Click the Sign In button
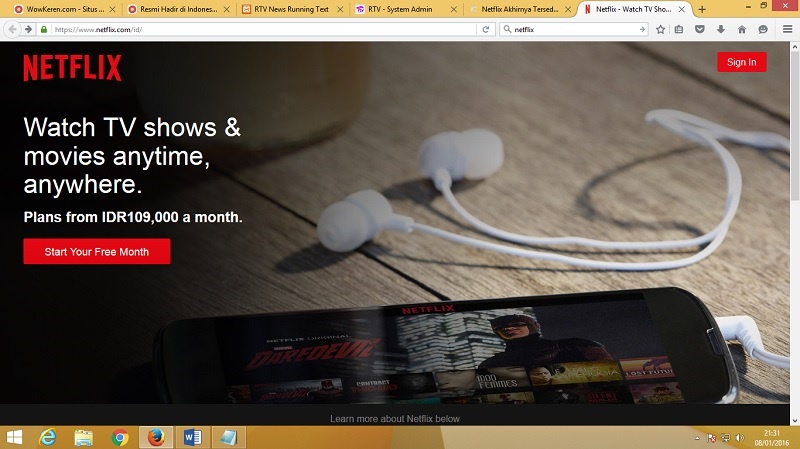This screenshot has height=449, width=800. coord(741,62)
